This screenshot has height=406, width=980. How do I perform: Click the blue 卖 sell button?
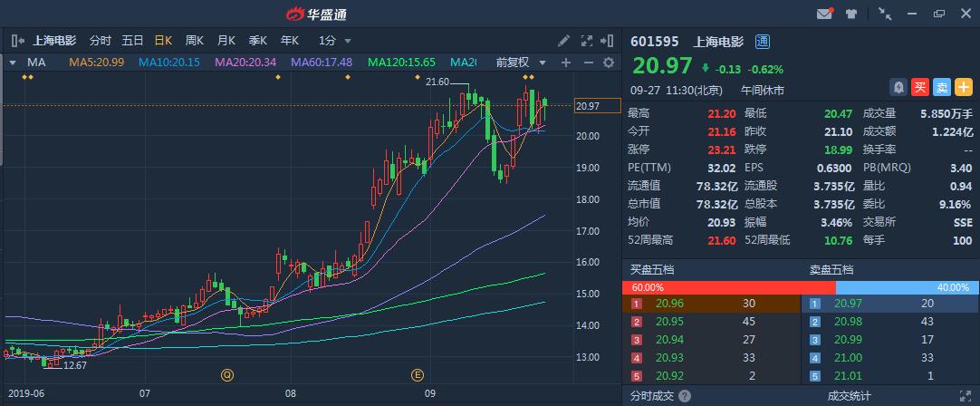942,88
